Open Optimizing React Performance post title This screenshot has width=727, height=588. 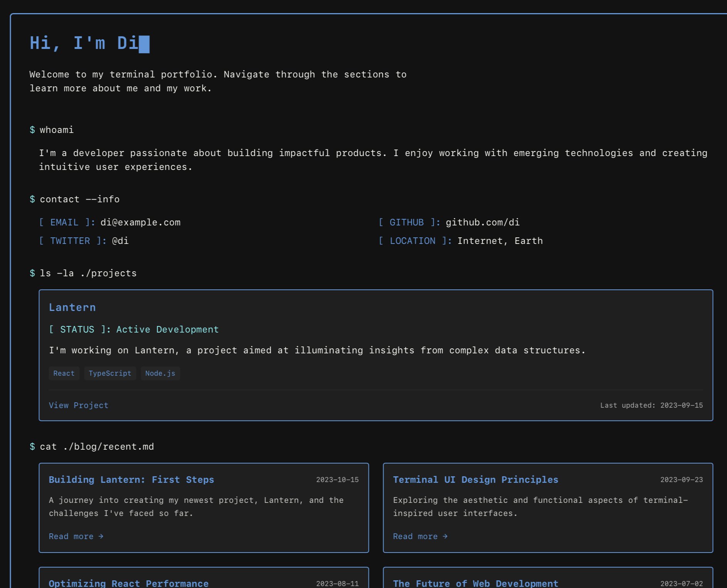point(129,583)
